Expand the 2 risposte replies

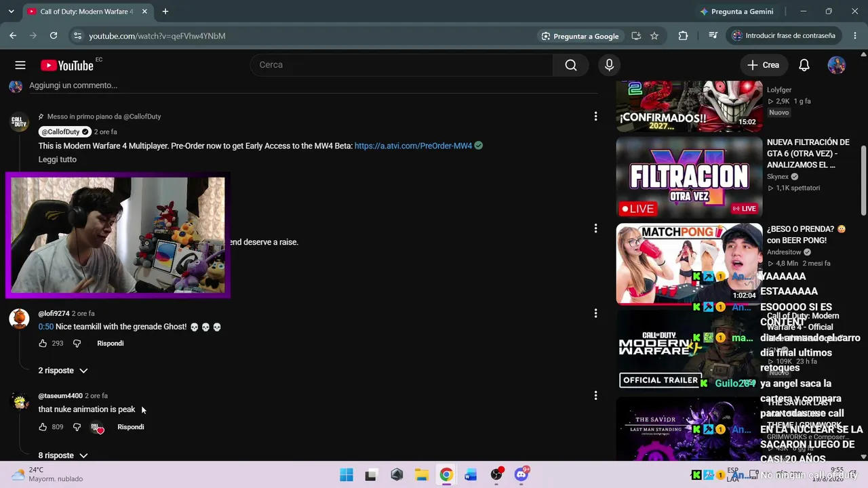pos(63,371)
